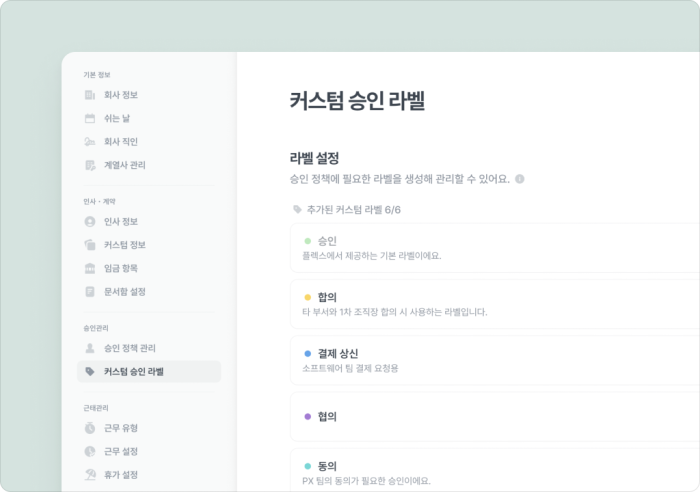
Task: Click the 승인관리 section header
Action: tap(96, 328)
